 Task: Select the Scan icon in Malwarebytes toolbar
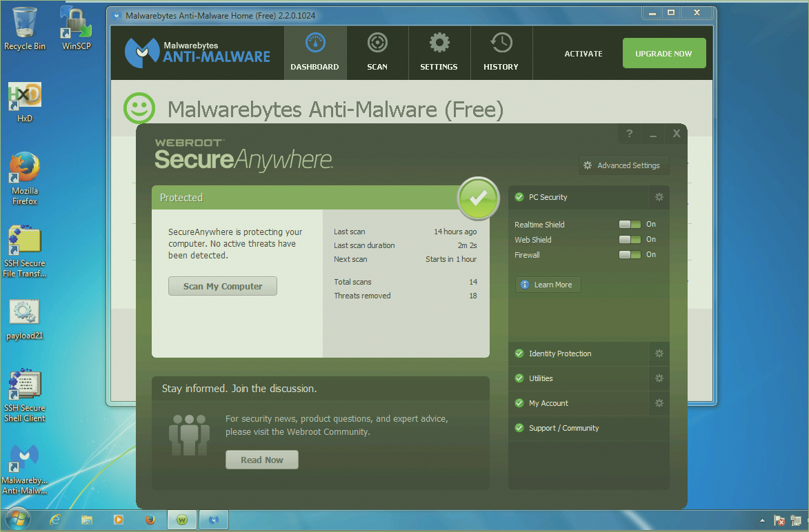[x=377, y=52]
